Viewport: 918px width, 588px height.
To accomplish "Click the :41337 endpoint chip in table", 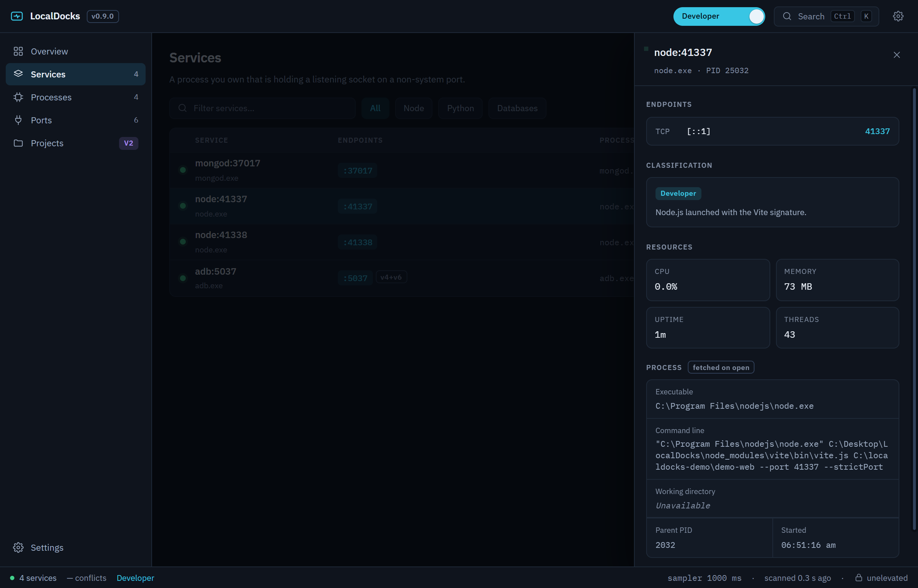I will pos(358,206).
